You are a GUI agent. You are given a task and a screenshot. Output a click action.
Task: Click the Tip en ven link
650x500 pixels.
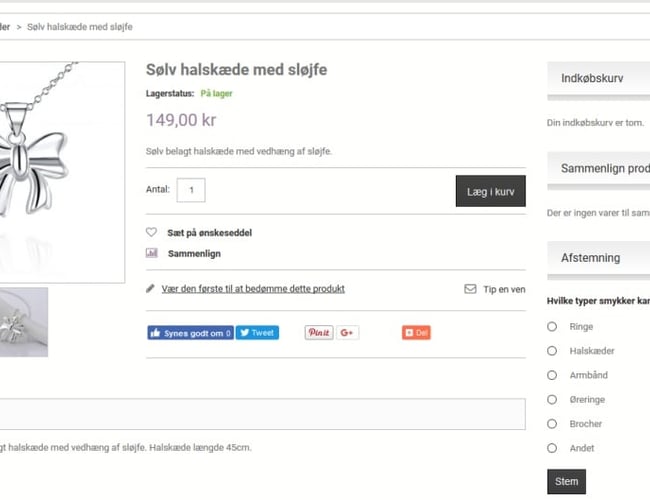tap(504, 289)
